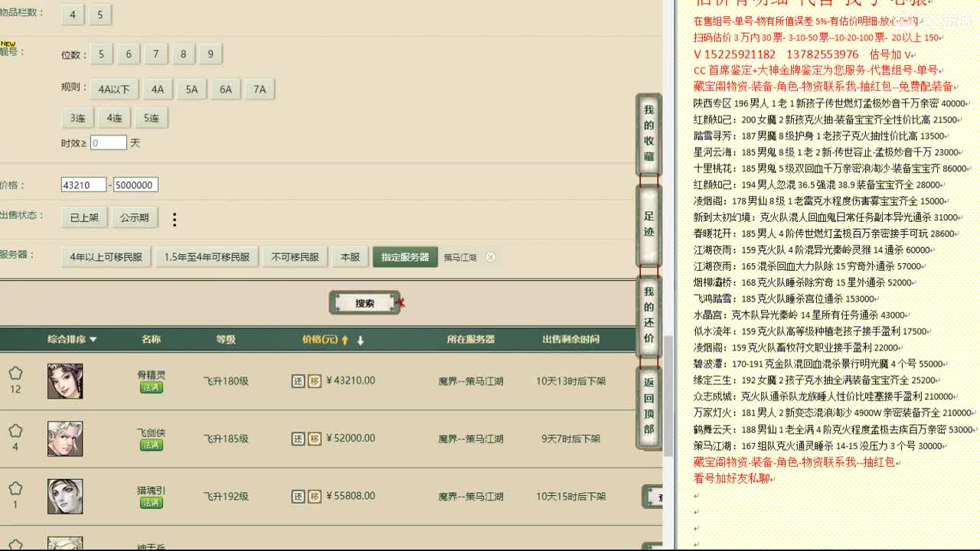The height and width of the screenshot is (551, 980).
Task: Toggle 位数 digit count 8
Action: pyautogui.click(x=183, y=54)
